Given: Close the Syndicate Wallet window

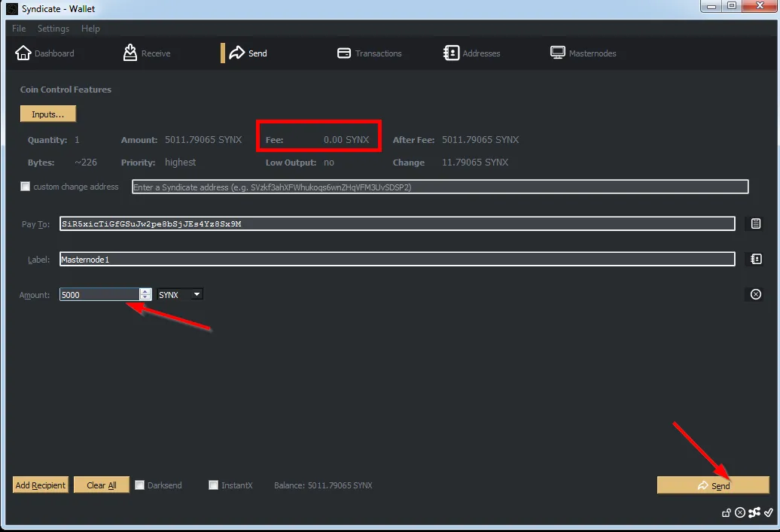Looking at the screenshot, I should pos(760,6).
